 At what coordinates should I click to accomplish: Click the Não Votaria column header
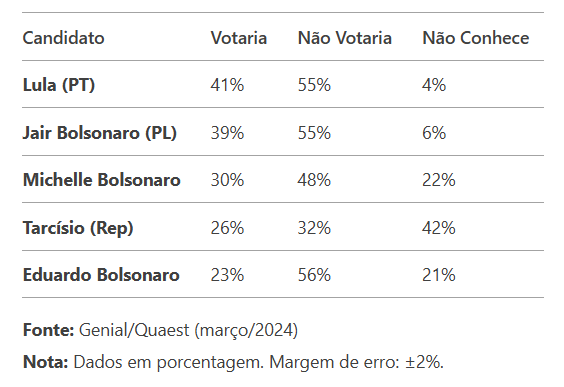coord(345,38)
